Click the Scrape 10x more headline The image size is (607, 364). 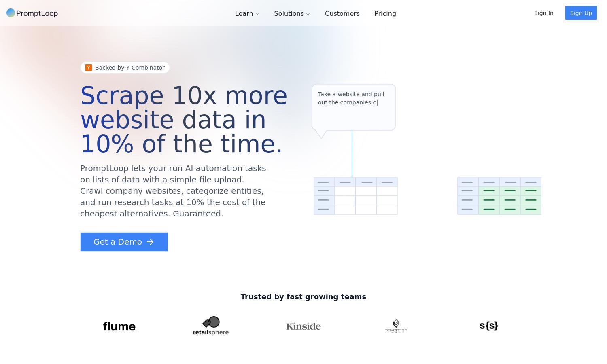click(x=184, y=120)
